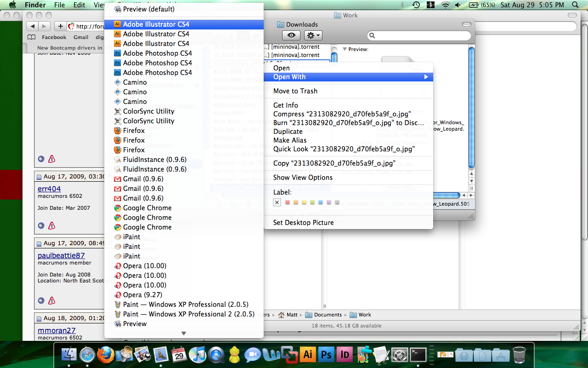This screenshot has height=368, width=588.
Task: Click Documents in Finder path bar
Action: point(323,315)
